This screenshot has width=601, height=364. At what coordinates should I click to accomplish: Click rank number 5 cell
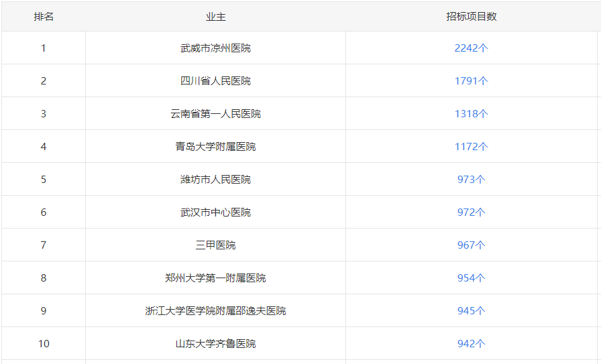pos(44,179)
